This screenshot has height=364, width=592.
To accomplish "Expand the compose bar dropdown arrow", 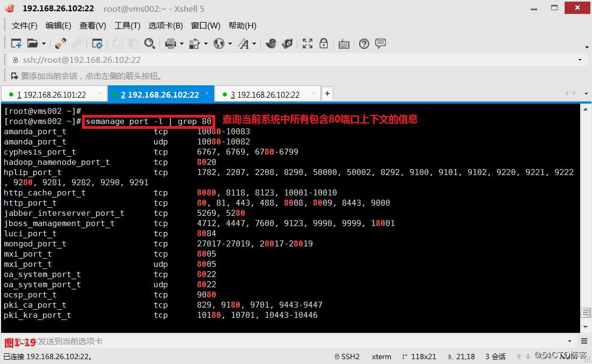I will pyautogui.click(x=569, y=341).
